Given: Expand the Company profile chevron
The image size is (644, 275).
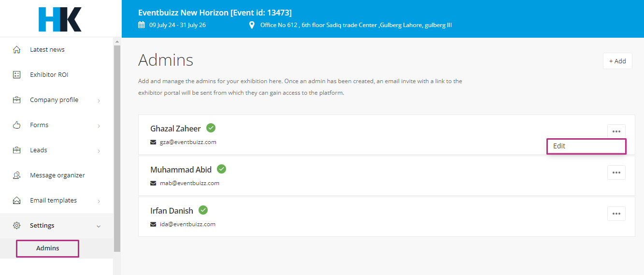Looking at the screenshot, I should (99, 101).
